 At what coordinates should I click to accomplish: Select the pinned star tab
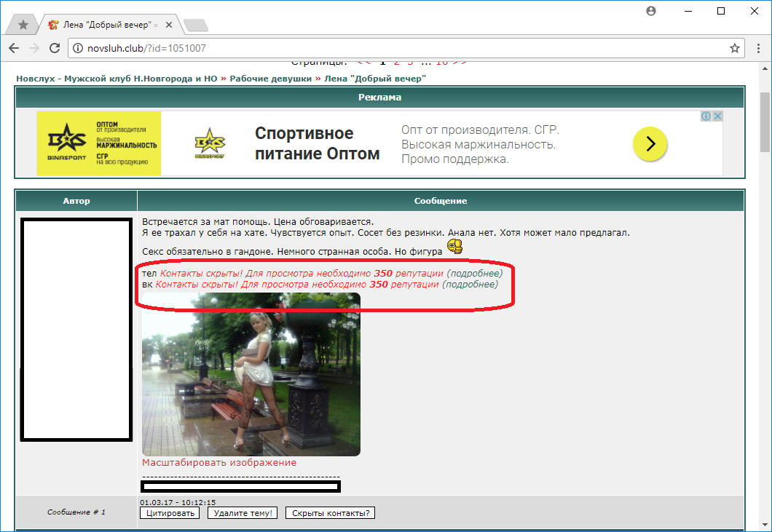tap(23, 25)
